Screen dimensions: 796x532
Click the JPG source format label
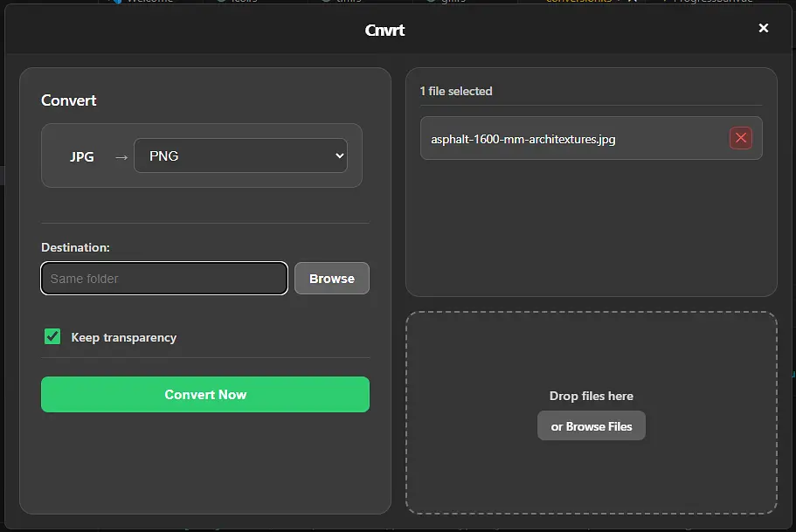click(x=82, y=157)
